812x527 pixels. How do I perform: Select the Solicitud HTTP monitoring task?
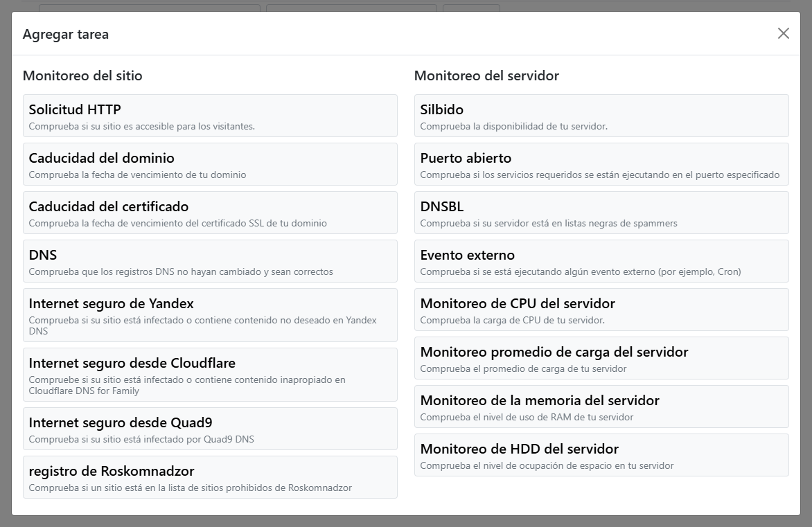tap(210, 116)
